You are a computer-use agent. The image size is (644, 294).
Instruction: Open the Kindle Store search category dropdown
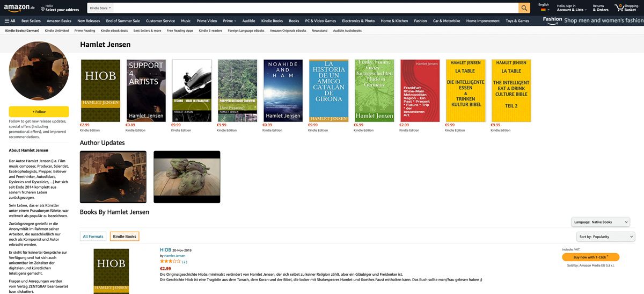tap(100, 8)
